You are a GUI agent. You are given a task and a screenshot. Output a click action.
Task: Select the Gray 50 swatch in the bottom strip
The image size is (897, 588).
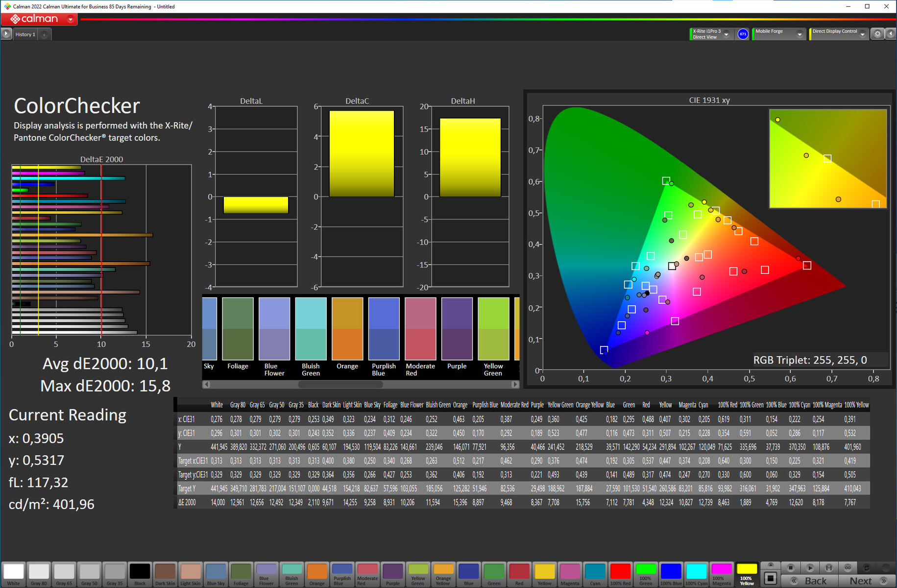[89, 574]
